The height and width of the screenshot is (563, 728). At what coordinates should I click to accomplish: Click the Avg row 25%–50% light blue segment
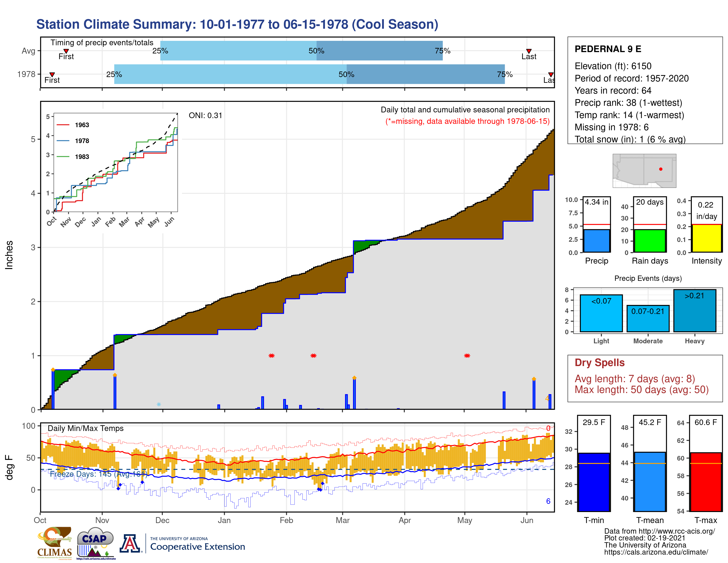238,51
